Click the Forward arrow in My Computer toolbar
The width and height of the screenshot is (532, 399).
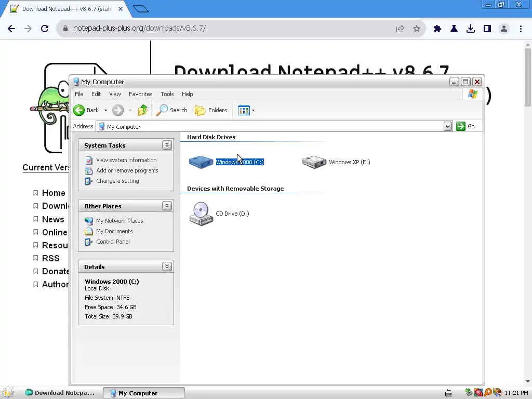point(118,110)
